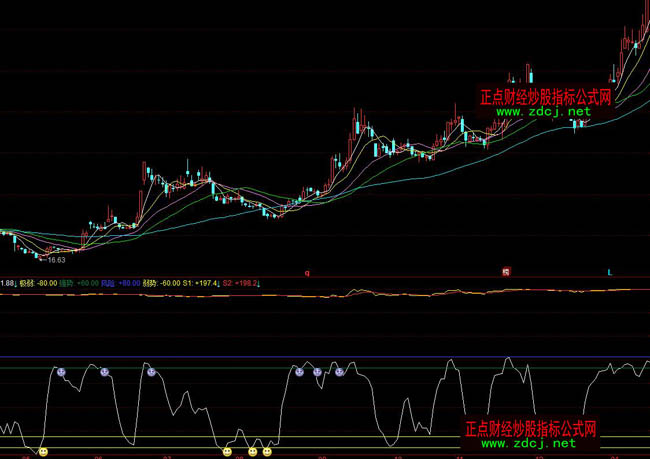Click the red box marker beside the 'q'
The image size is (650, 459).
(506, 271)
